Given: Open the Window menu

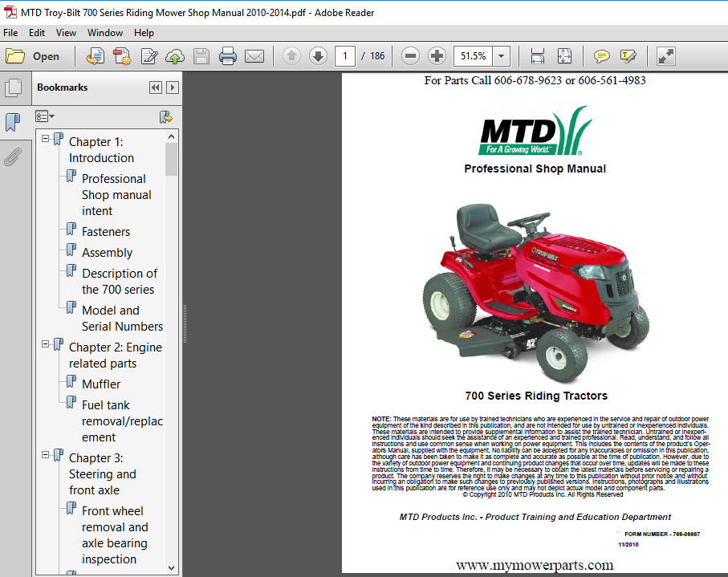Looking at the screenshot, I should (105, 33).
